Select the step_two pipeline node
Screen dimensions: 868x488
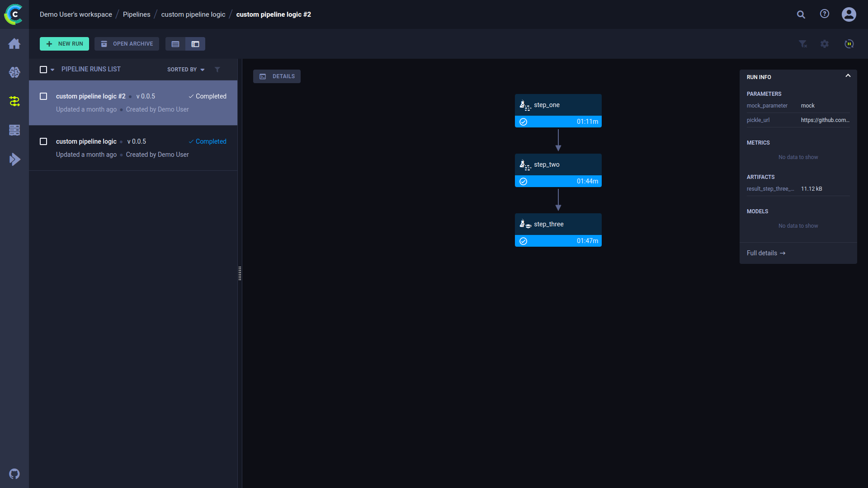click(x=558, y=165)
